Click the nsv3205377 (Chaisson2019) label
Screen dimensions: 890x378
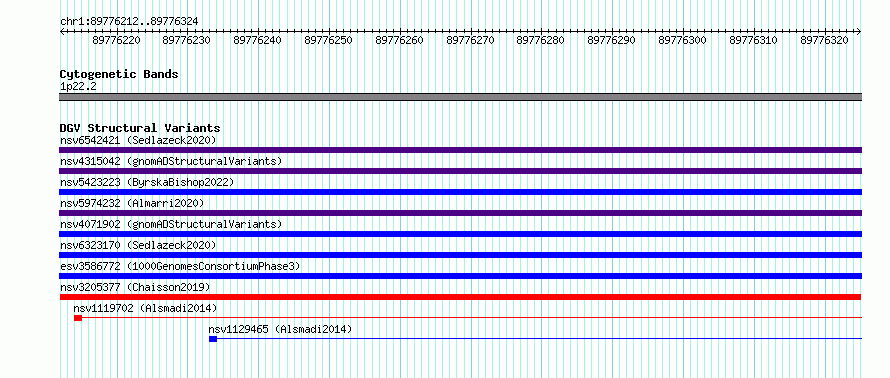(135, 287)
